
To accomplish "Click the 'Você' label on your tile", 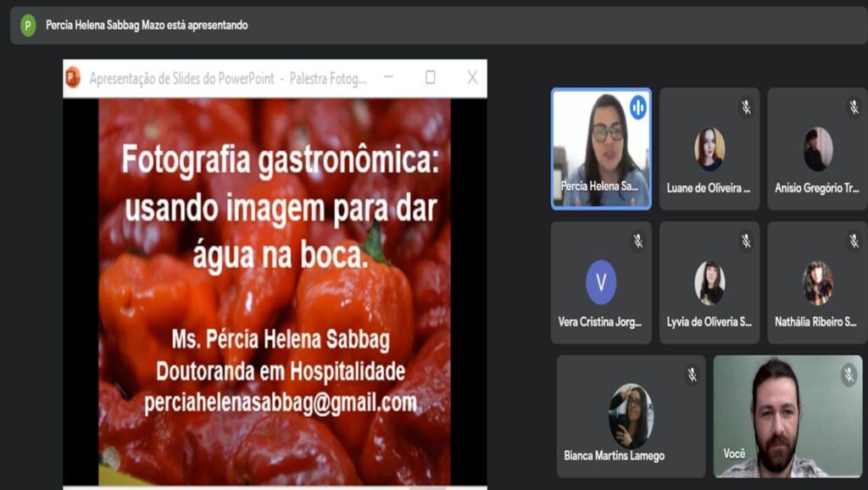I will coord(735,454).
